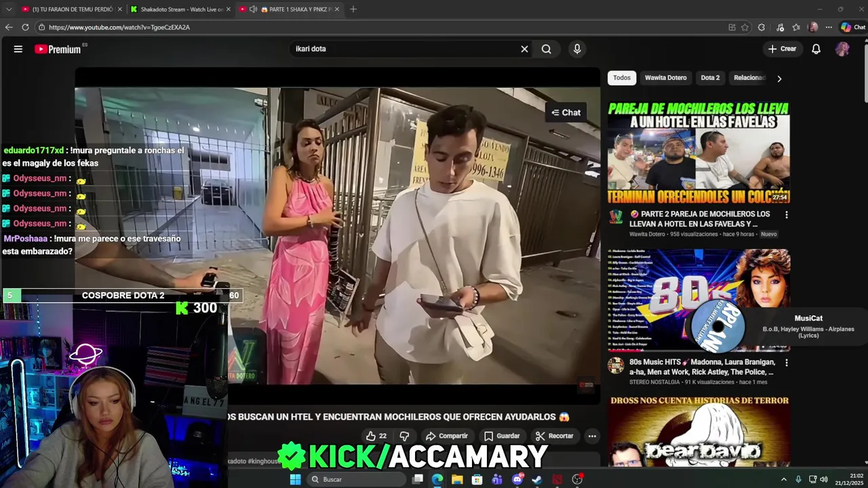The width and height of the screenshot is (868, 488).
Task: Show more filter chips with right arrow
Action: (x=779, y=79)
